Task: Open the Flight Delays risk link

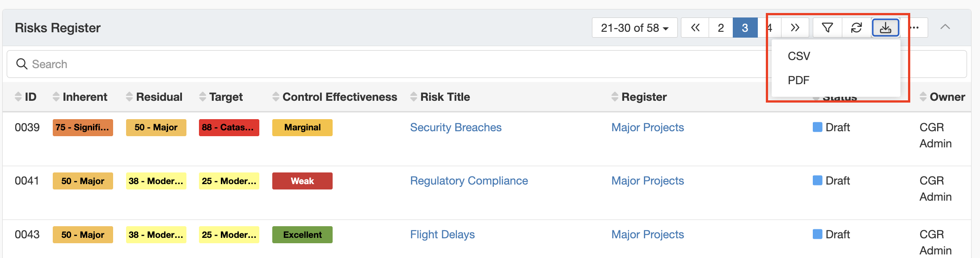Action: point(442,235)
